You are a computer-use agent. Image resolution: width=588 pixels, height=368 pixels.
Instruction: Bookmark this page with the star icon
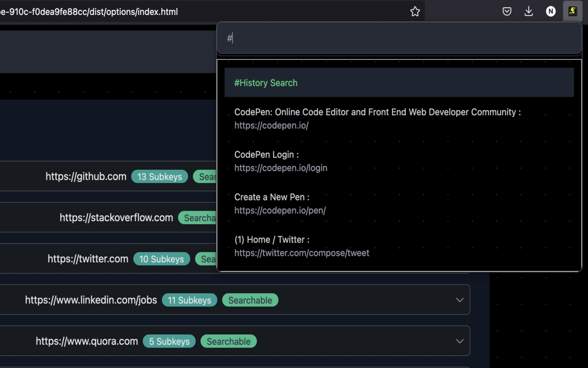click(415, 11)
